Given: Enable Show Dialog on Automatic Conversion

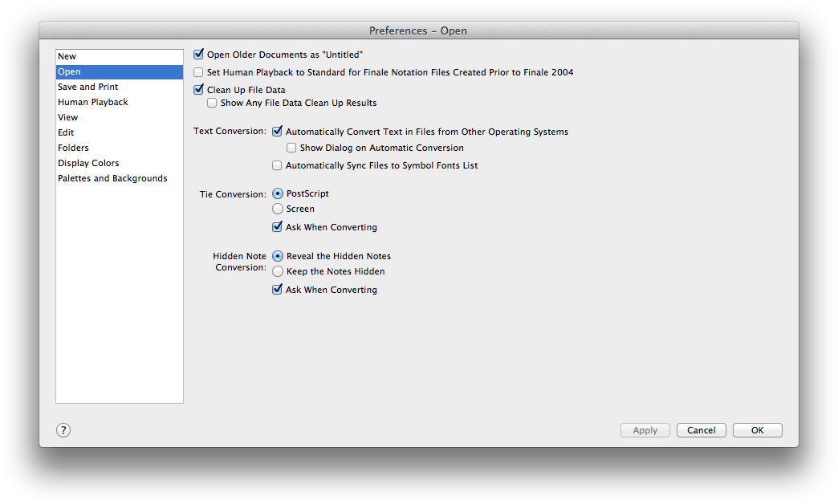Looking at the screenshot, I should (291, 148).
